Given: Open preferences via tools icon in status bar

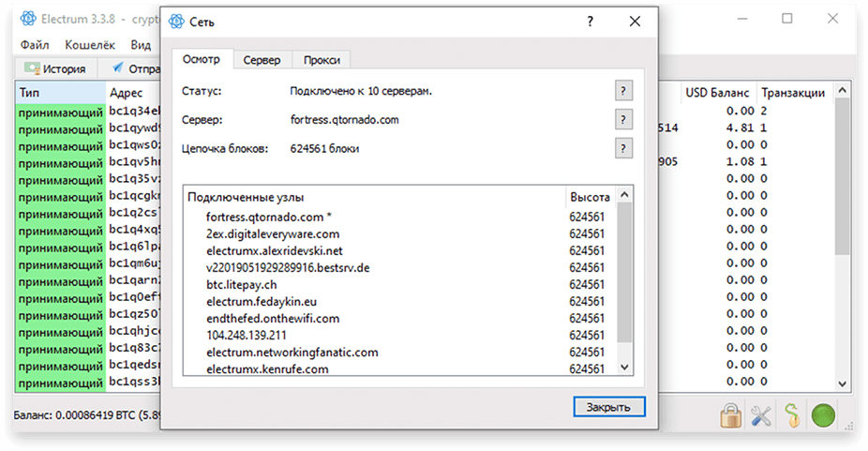Looking at the screenshot, I should (761, 415).
